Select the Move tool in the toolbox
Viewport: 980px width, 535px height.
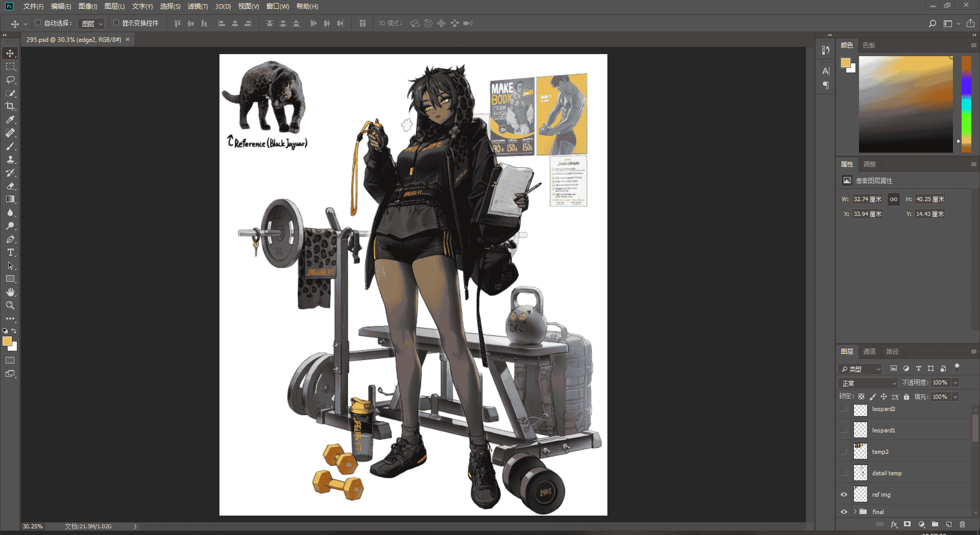(10, 53)
